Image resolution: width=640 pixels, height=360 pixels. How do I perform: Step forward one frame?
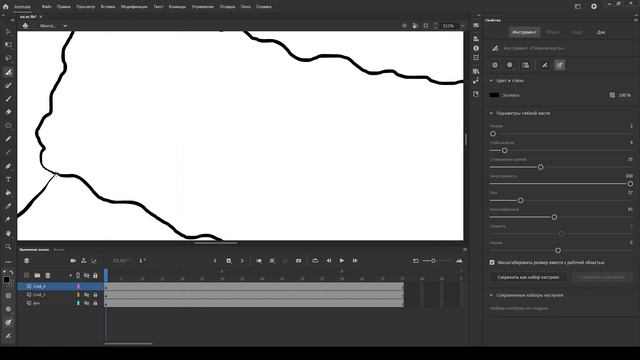coord(355,261)
